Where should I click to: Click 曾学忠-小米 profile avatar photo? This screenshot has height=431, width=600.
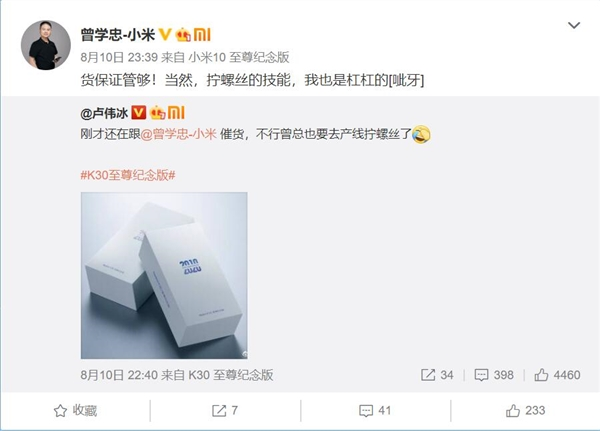(x=46, y=45)
